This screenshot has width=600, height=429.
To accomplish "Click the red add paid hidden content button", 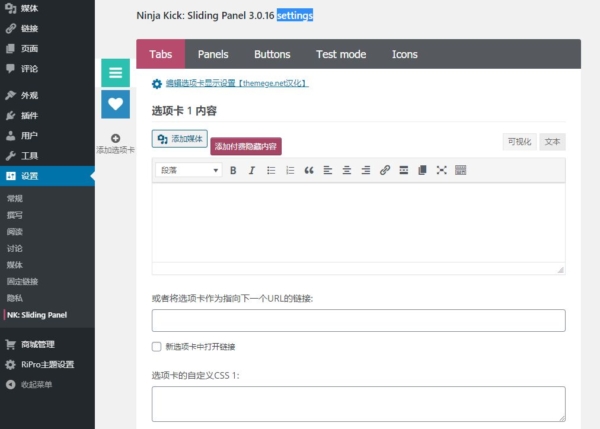I will tap(246, 146).
